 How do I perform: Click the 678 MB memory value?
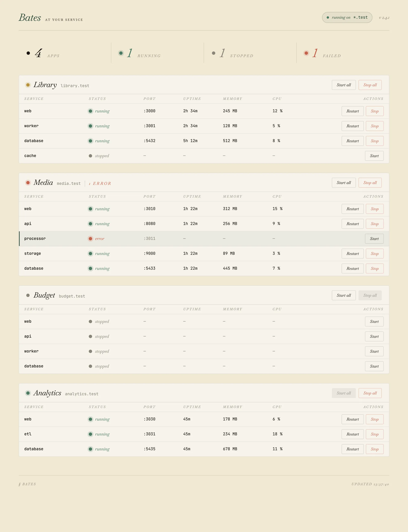tap(230, 449)
